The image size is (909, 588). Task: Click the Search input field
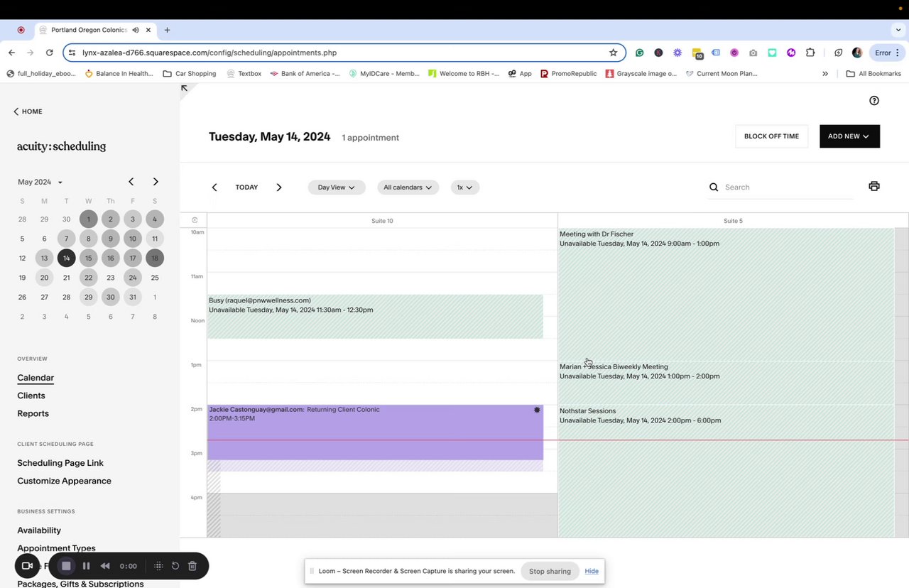[x=787, y=187]
